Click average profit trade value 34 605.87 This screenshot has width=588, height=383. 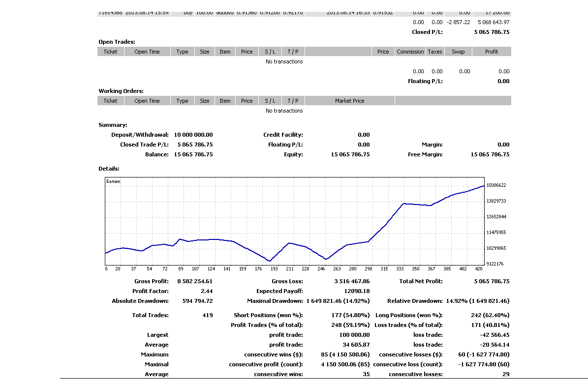tap(356, 344)
